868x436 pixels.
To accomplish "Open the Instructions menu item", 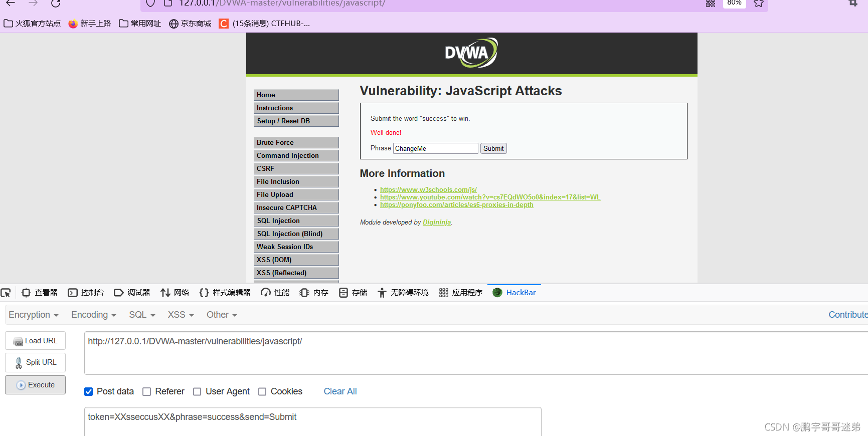I will coord(296,108).
